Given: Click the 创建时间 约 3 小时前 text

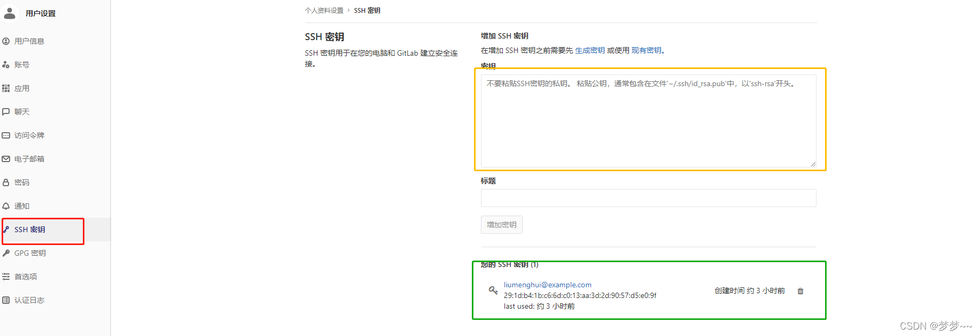Looking at the screenshot, I should click(750, 291).
